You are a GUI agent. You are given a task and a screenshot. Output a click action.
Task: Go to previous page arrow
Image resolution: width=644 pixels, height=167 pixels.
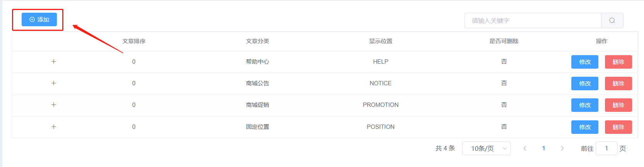(x=525, y=148)
